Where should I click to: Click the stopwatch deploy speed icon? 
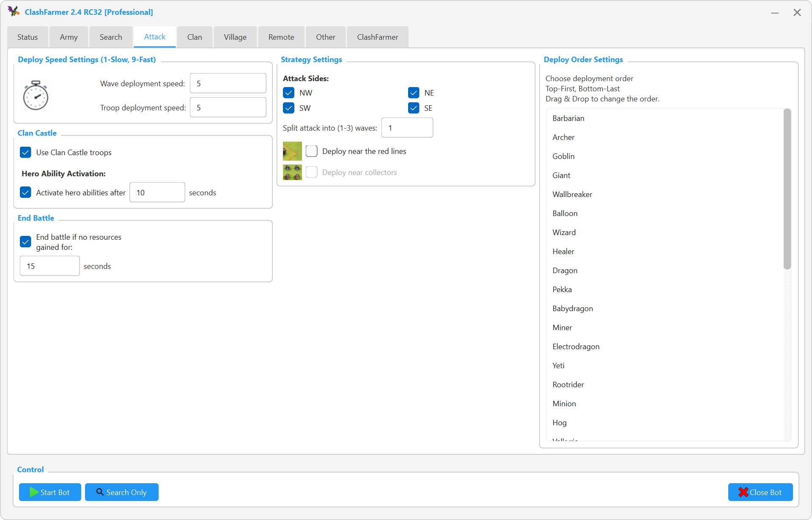click(36, 96)
